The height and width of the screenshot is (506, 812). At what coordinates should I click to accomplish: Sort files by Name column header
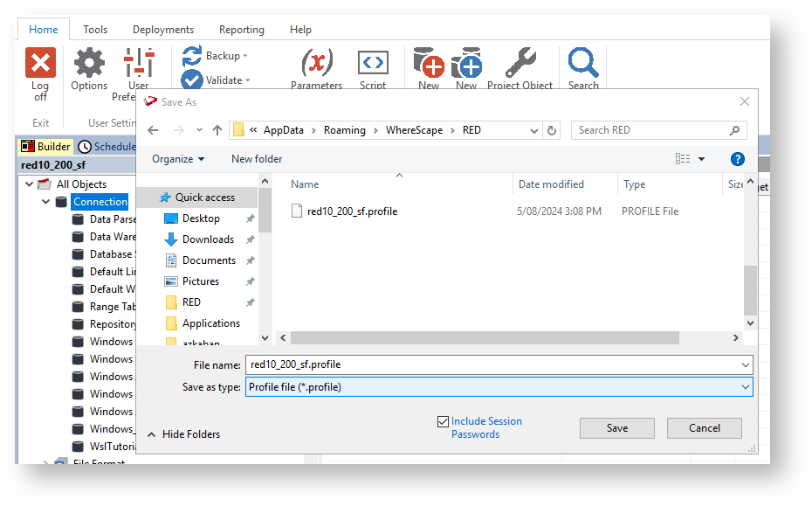point(305,184)
